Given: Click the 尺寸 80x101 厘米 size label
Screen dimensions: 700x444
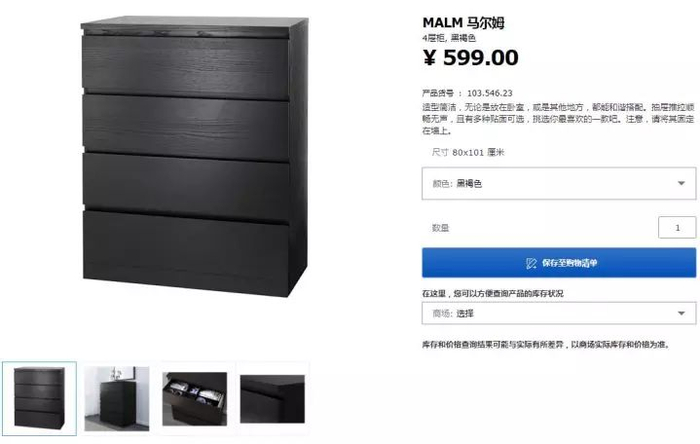Looking at the screenshot, I should click(468, 152).
